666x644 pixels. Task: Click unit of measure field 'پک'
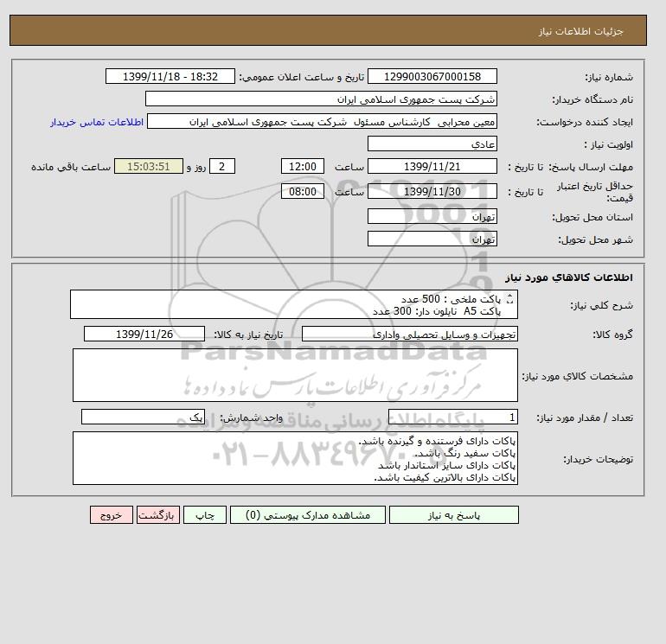143,417
